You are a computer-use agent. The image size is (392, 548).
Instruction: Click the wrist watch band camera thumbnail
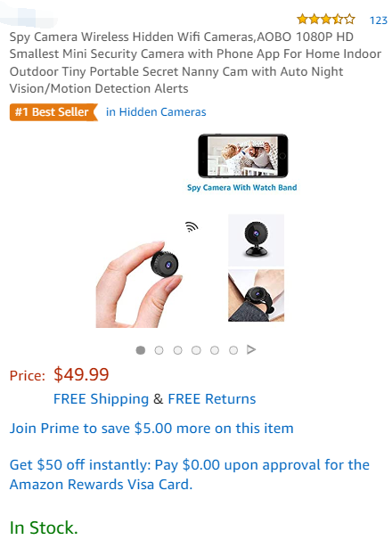(x=256, y=295)
